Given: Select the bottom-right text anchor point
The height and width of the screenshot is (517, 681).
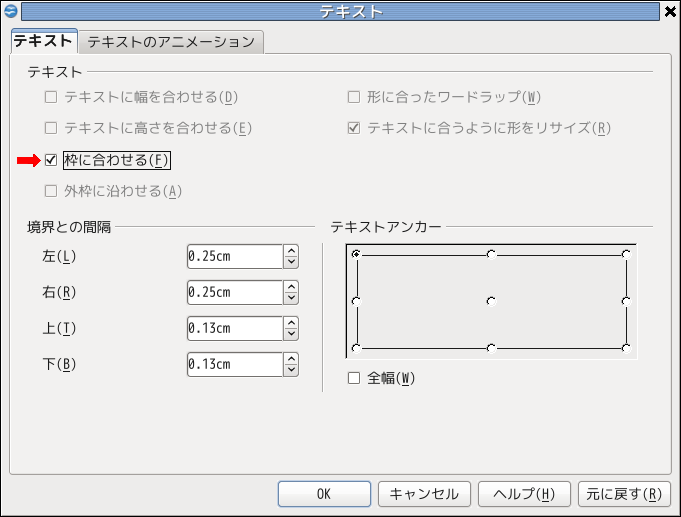Looking at the screenshot, I should pos(626,348).
